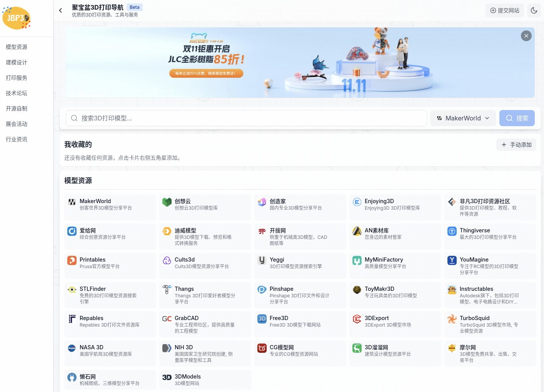Click the 高质量模型分享平台 description
544x392 pixels.
click(x=385, y=266)
